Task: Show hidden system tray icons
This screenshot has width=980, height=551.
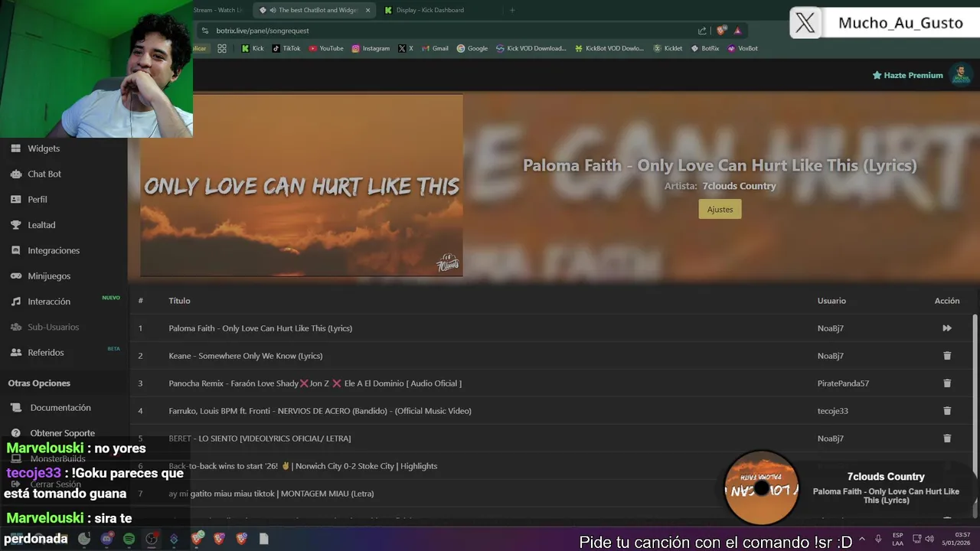Action: 862,539
